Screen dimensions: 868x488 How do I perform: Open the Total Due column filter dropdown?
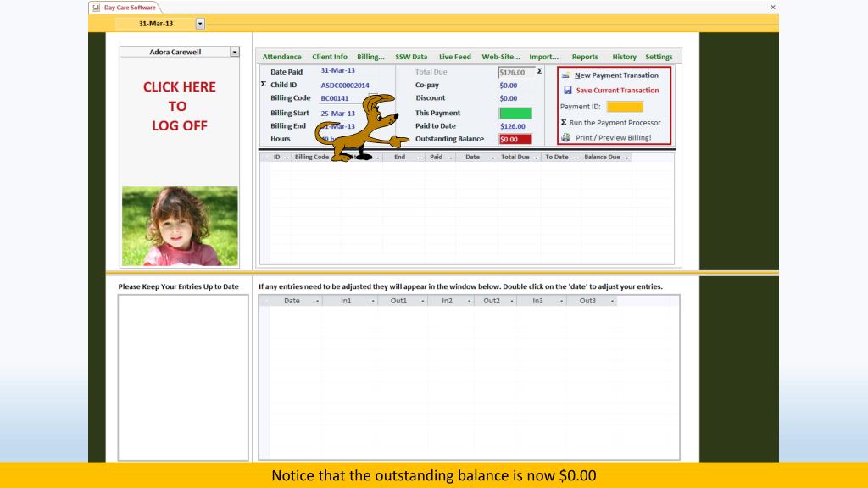(x=536, y=158)
